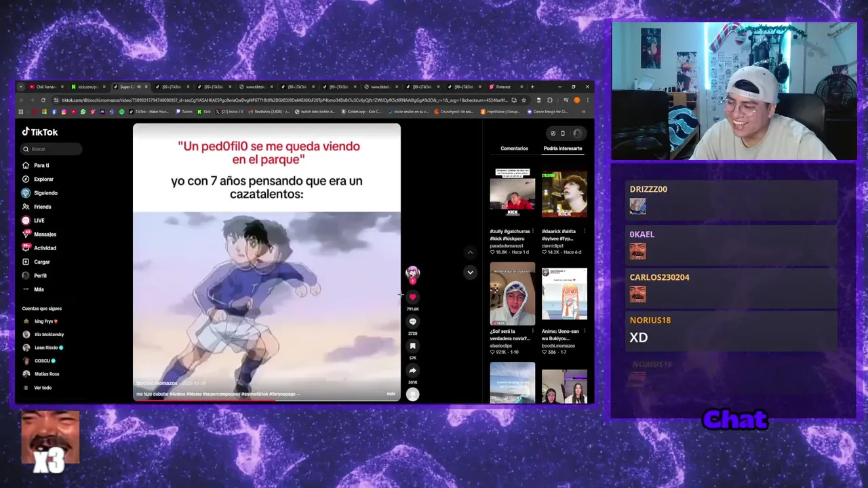Share the video with arrow icon
This screenshot has width=868, height=488.
click(412, 370)
